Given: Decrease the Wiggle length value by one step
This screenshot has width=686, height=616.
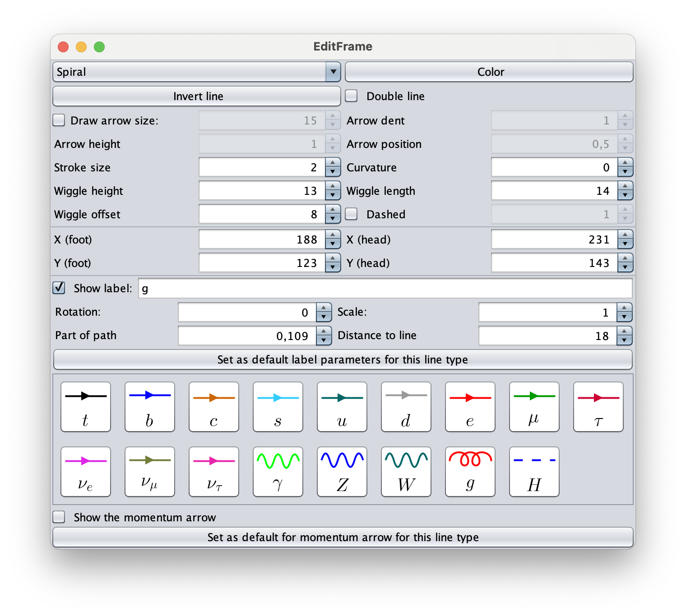Looking at the screenshot, I should point(625,195).
